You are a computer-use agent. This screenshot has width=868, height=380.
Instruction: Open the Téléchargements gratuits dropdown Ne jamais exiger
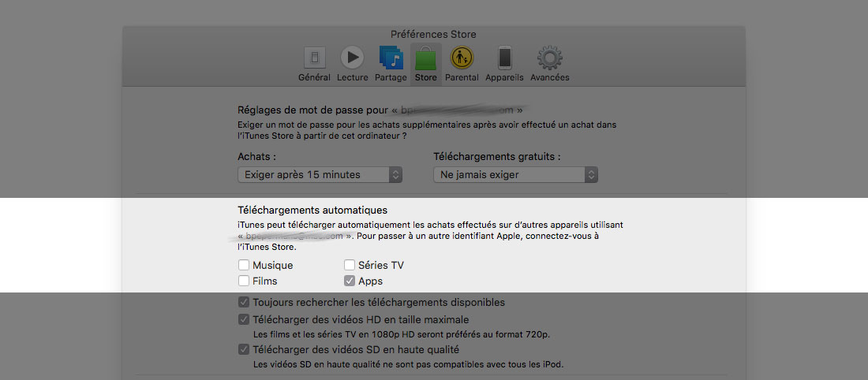[x=515, y=175]
